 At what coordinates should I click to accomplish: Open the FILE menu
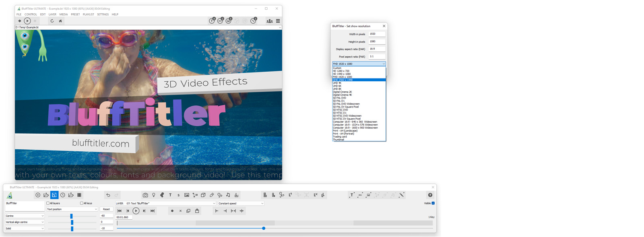point(19,14)
